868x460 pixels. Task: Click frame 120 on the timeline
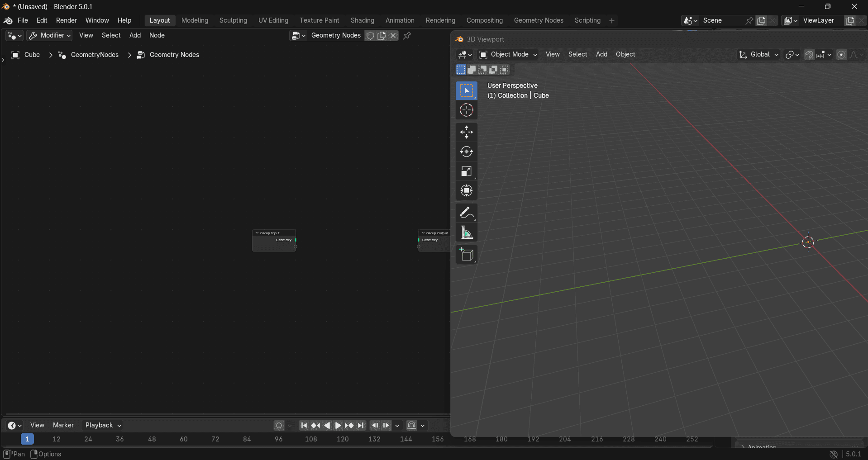[x=343, y=439]
